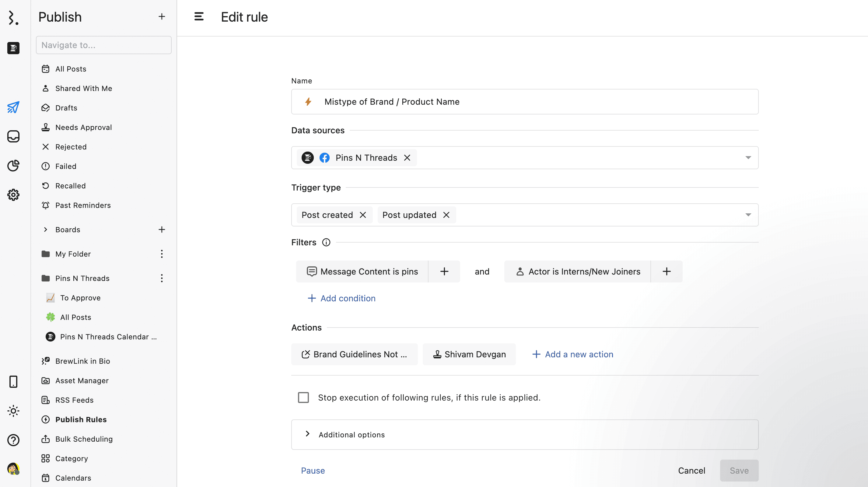Image resolution: width=868 pixels, height=487 pixels.
Task: Expand the Additional options section
Action: coord(352,434)
